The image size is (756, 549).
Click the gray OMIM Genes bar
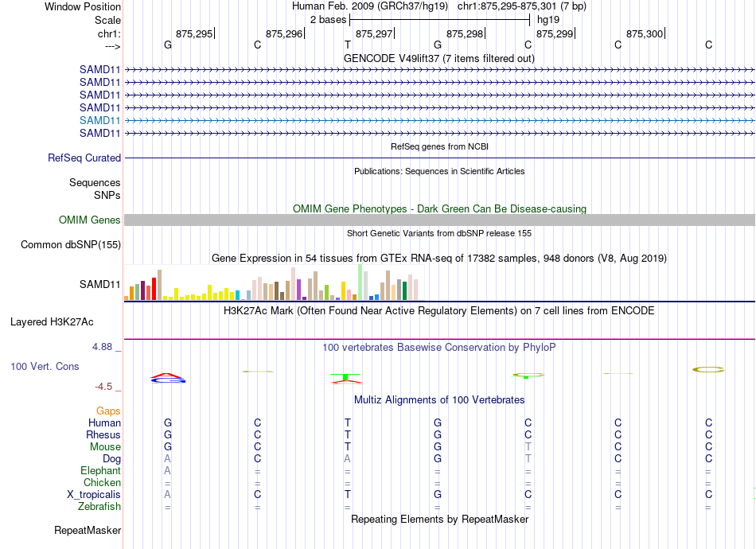pos(439,220)
